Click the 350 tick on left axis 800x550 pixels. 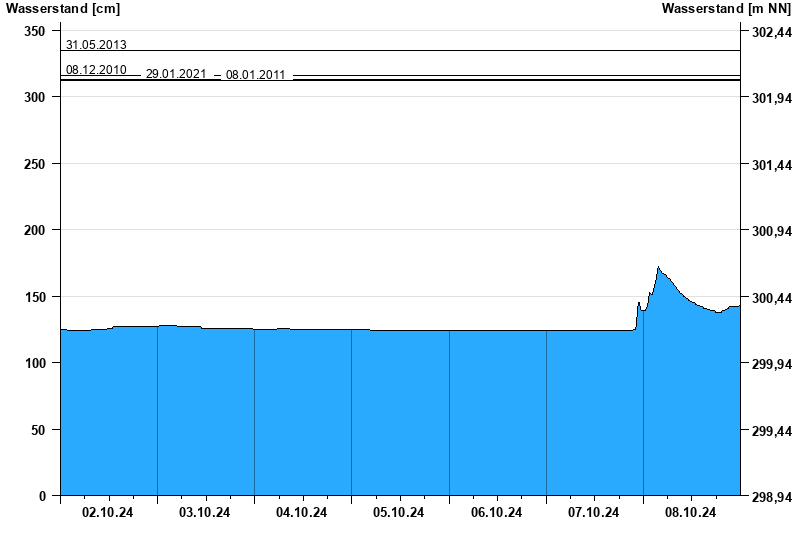[x=35, y=31]
